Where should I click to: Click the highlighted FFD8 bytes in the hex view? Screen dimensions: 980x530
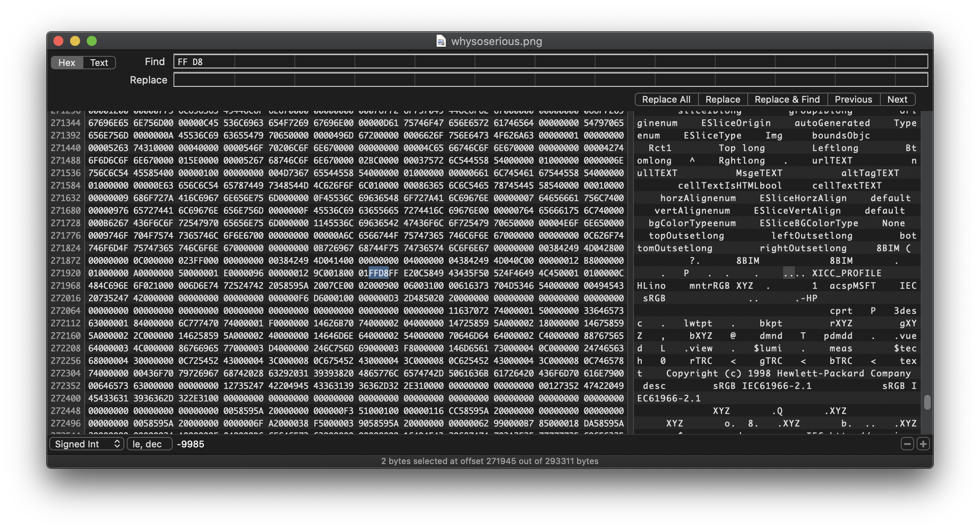click(x=378, y=273)
